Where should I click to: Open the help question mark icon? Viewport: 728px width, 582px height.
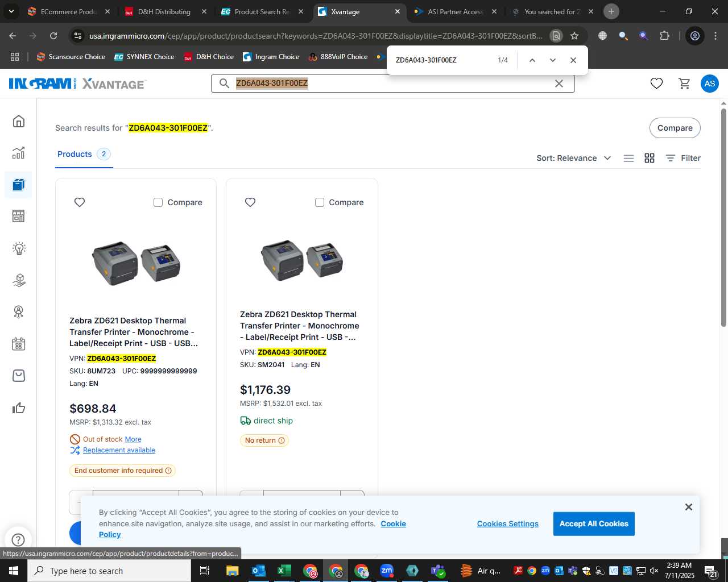click(18, 539)
